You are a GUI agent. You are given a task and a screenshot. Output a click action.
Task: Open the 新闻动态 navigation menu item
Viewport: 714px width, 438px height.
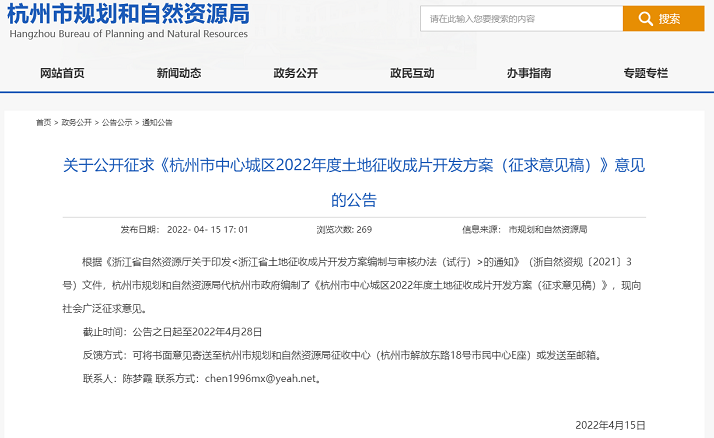(x=179, y=73)
